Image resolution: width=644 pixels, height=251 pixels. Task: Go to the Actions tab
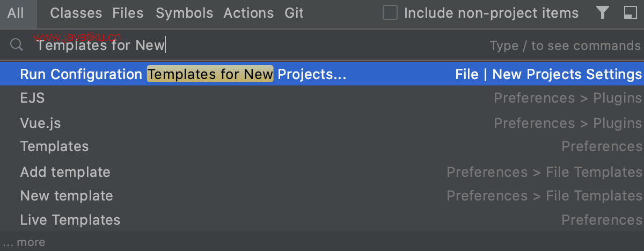coord(249,13)
